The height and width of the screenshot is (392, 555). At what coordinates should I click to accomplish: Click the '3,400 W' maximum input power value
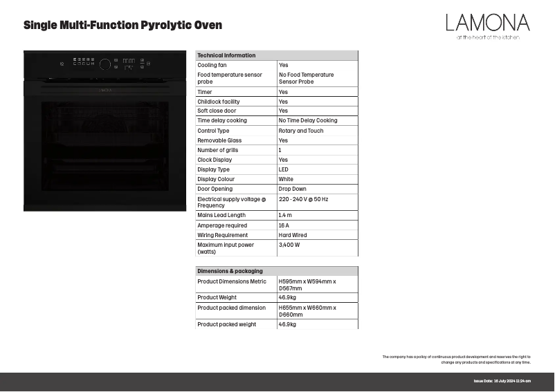point(289,245)
